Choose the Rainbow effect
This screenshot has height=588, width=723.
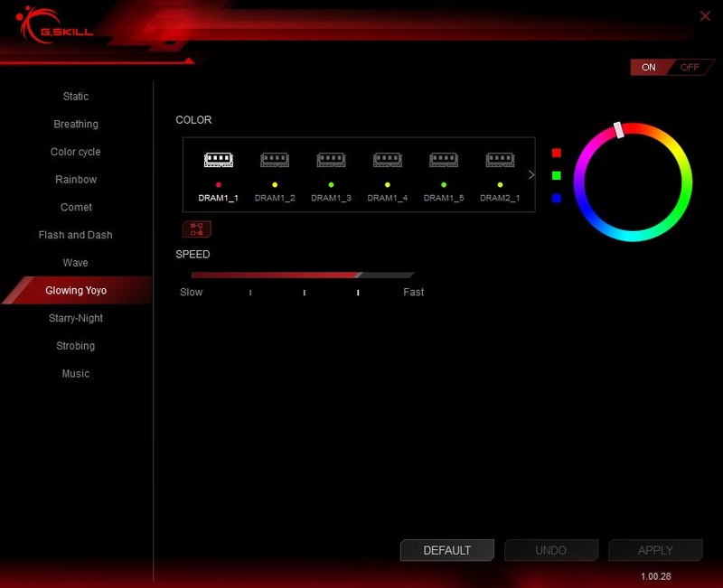click(x=76, y=179)
